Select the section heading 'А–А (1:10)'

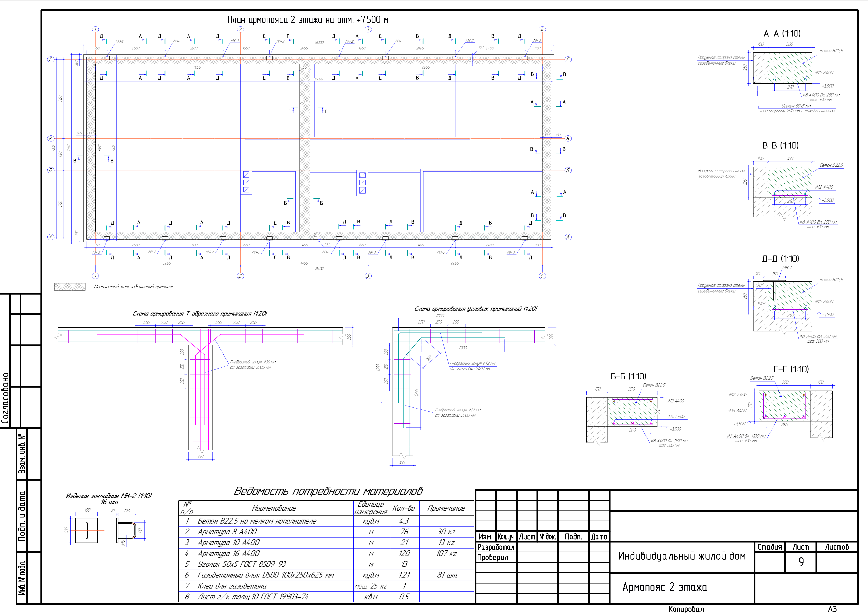[782, 34]
